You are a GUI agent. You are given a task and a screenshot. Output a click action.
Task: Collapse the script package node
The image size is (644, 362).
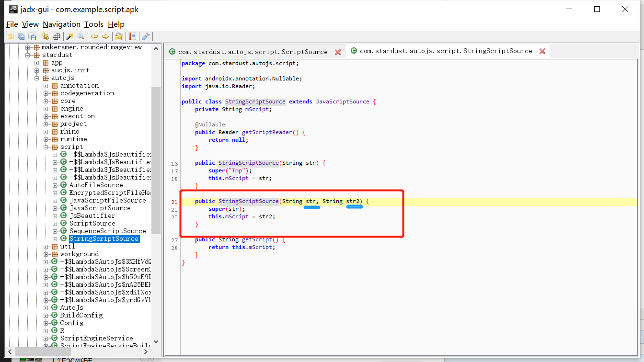(46, 147)
